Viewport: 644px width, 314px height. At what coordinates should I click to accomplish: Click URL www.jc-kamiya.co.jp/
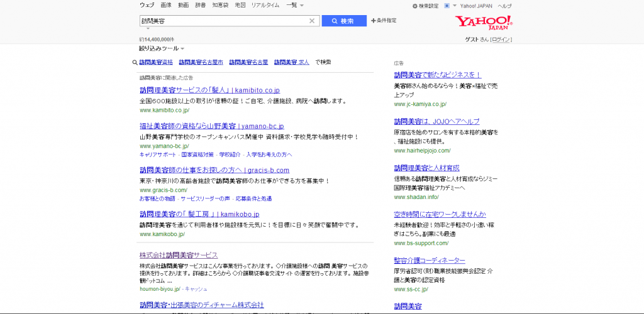(420, 104)
